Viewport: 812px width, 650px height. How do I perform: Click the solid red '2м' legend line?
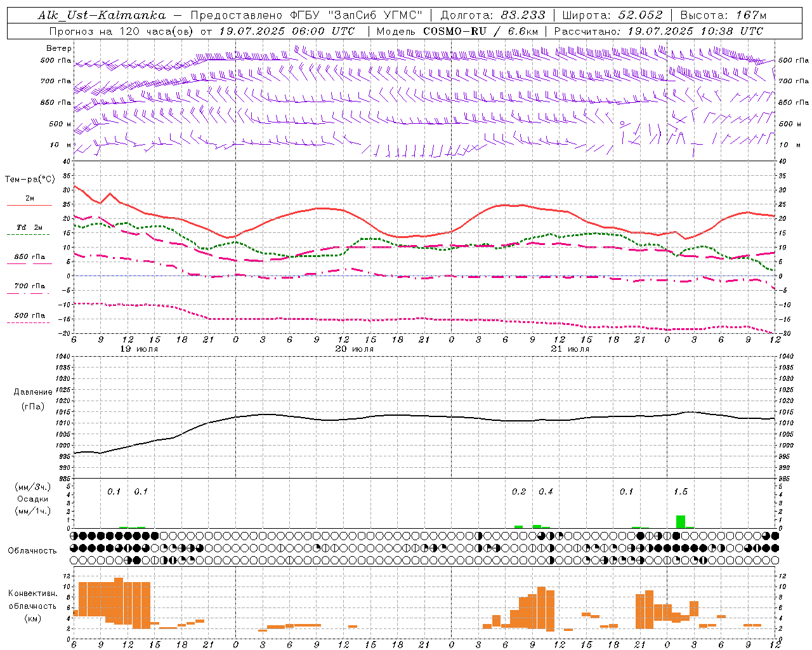click(29, 205)
